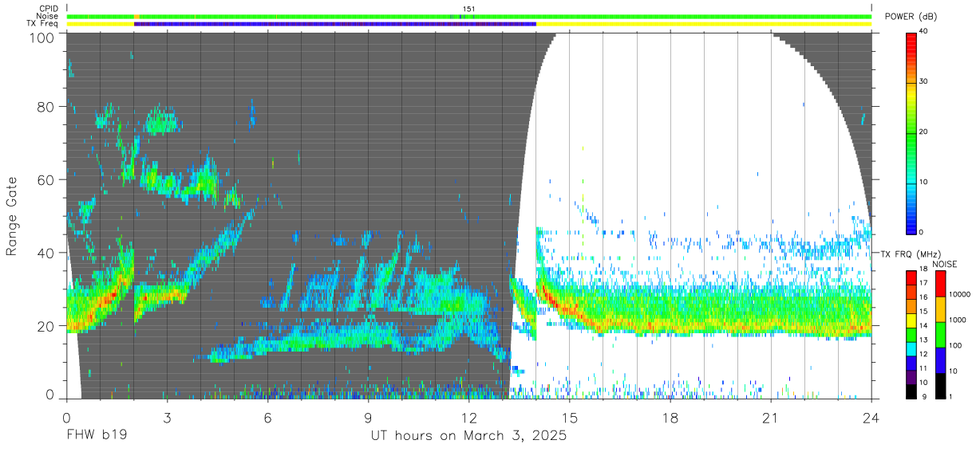
Task: Click the x-axis tick label '6'
Action: pos(267,418)
